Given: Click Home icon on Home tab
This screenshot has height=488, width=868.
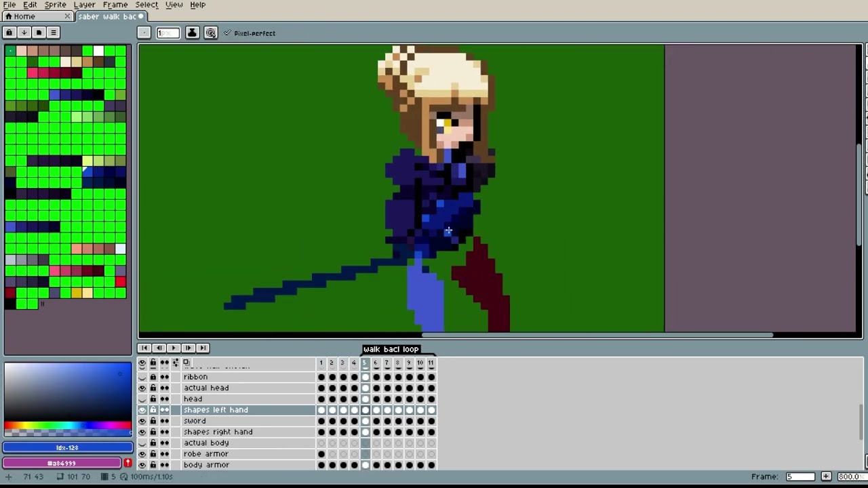Looking at the screenshot, I should (x=9, y=16).
